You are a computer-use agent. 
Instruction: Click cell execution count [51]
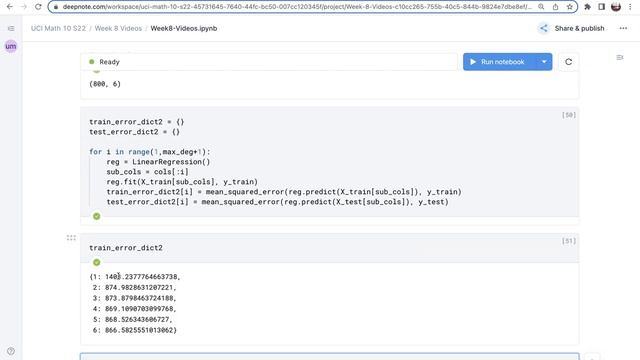point(569,241)
